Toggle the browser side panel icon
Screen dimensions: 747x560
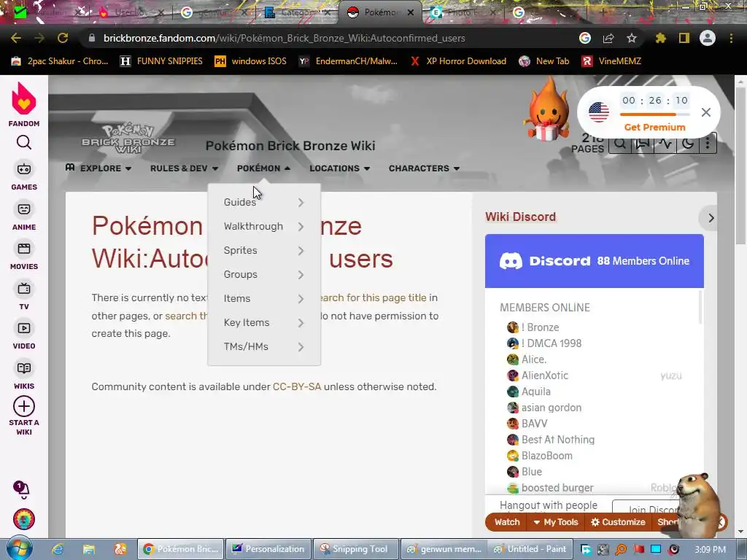[684, 38]
